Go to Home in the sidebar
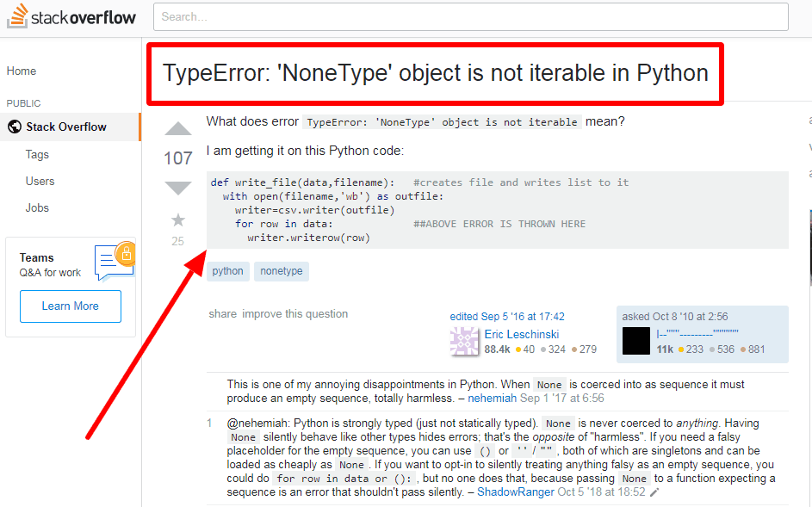 pos(22,71)
